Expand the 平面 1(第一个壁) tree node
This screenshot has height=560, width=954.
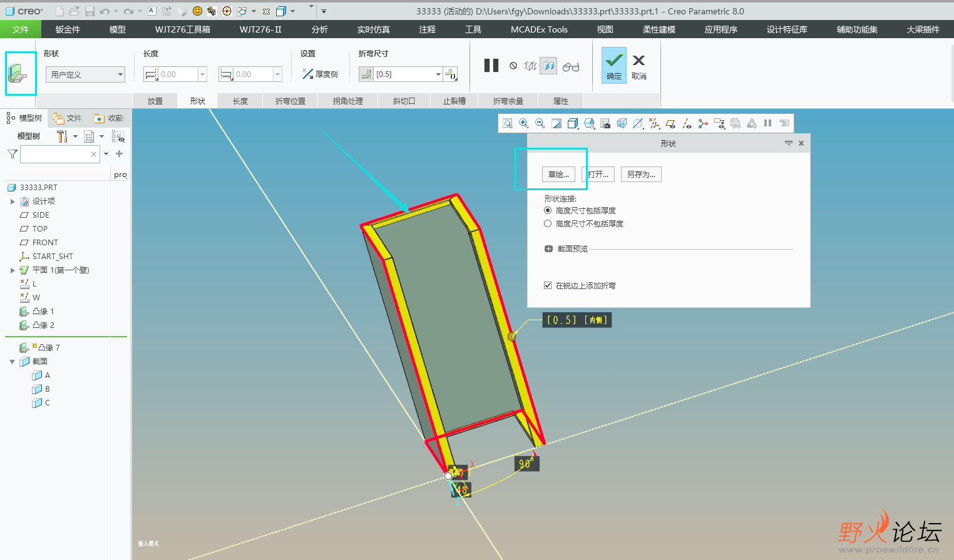click(13, 270)
